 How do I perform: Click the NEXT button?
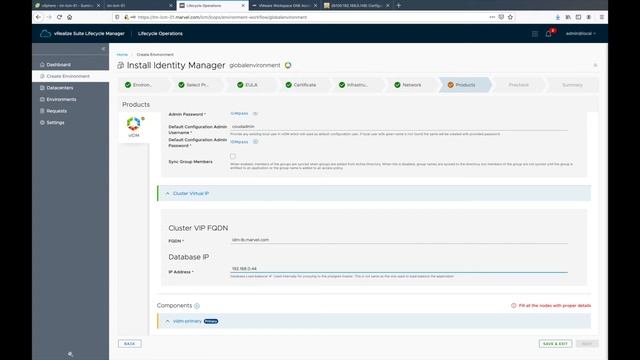587,344
